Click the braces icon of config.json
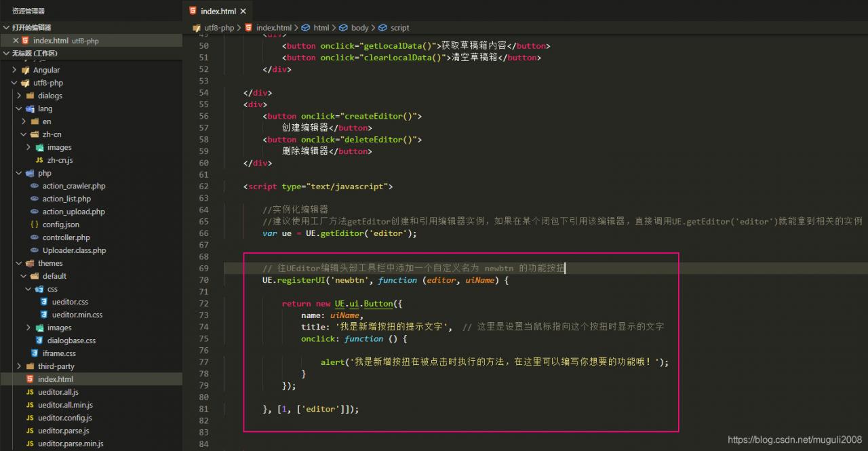The image size is (868, 451). click(35, 224)
